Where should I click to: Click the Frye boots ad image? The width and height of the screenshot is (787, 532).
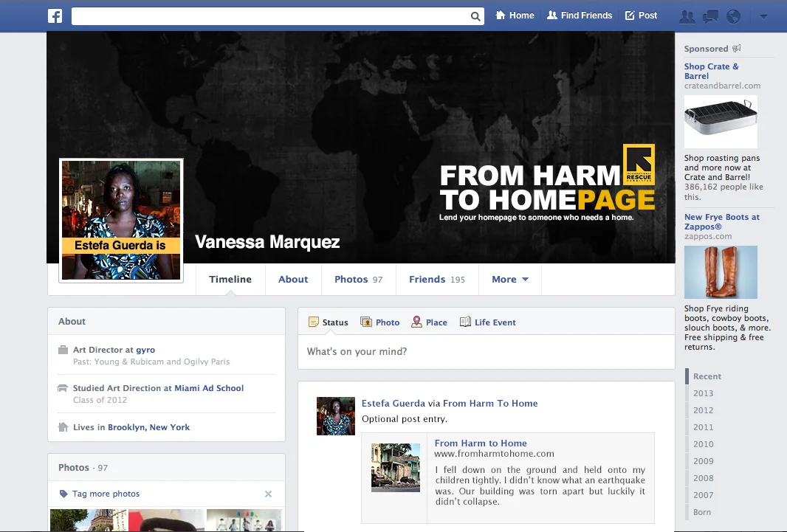(721, 272)
